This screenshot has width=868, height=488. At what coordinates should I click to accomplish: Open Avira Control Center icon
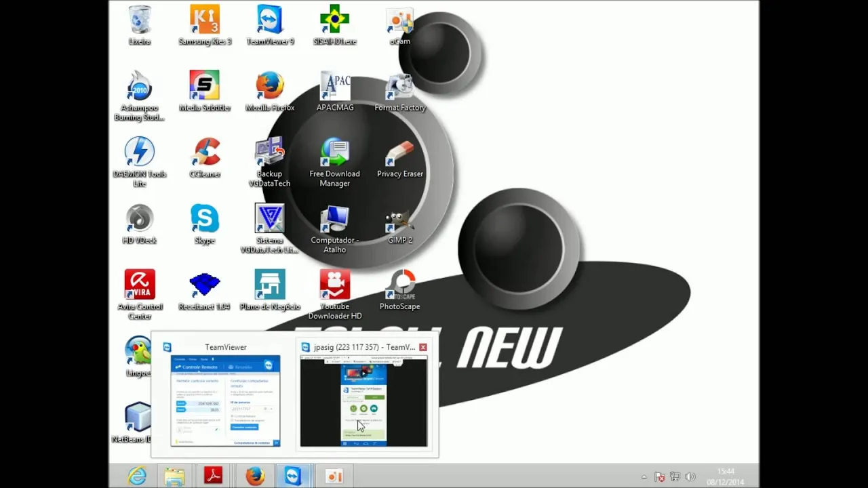[140, 295]
